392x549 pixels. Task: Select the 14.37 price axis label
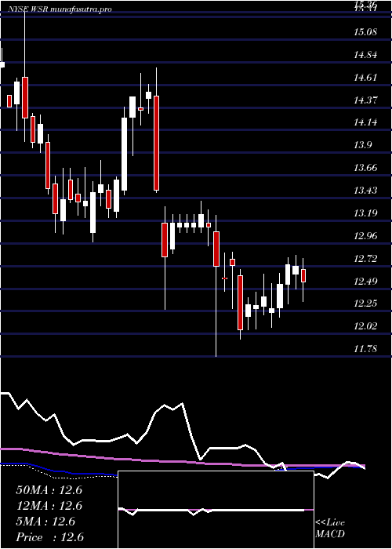click(x=365, y=100)
